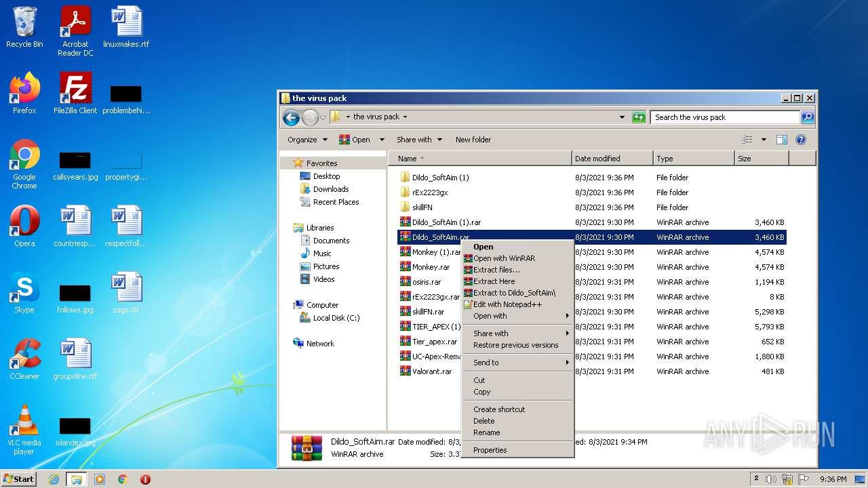Open the Start menu
The width and height of the screenshot is (868, 488).
(x=18, y=479)
